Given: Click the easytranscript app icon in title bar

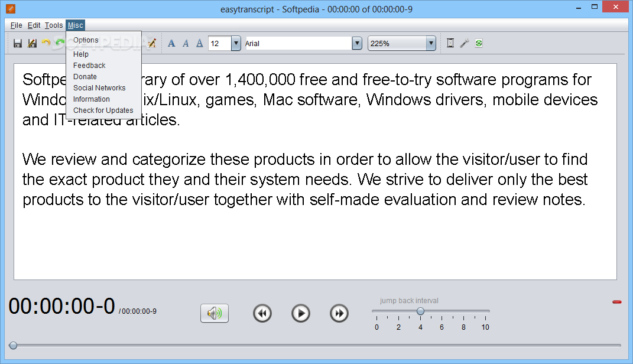Looking at the screenshot, I should click(x=11, y=8).
